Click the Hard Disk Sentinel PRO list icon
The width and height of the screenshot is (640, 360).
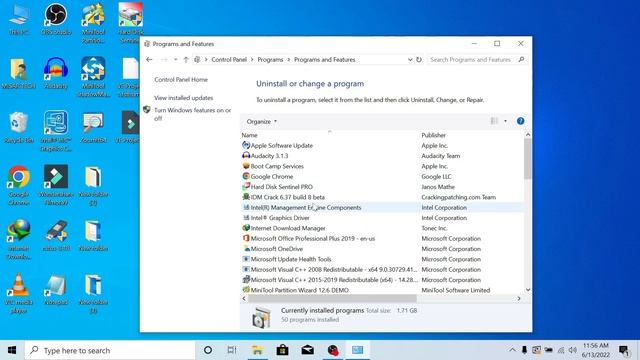[x=246, y=187]
